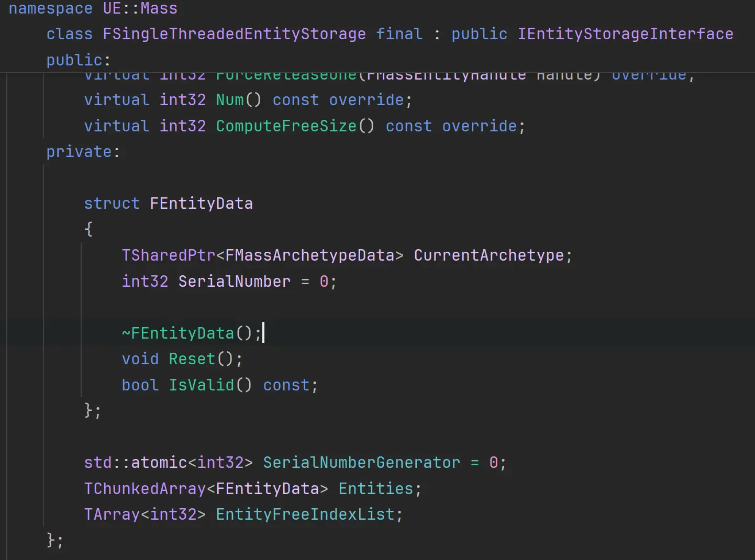This screenshot has height=560, width=755.
Task: Jump to FSingleThreadedEntityStorage class in sticky header
Action: (x=234, y=35)
